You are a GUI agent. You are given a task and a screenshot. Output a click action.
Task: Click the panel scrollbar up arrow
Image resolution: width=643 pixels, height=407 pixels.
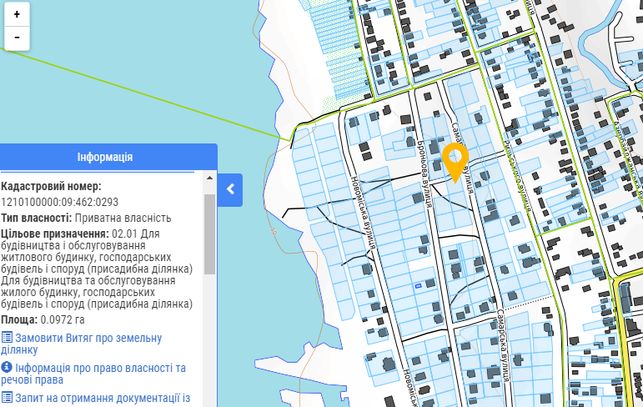click(210, 178)
